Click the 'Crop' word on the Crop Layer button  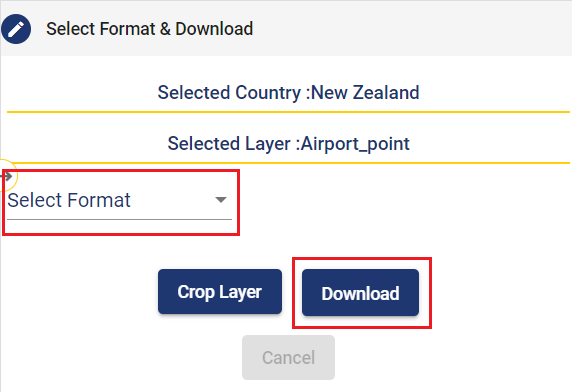tap(196, 292)
